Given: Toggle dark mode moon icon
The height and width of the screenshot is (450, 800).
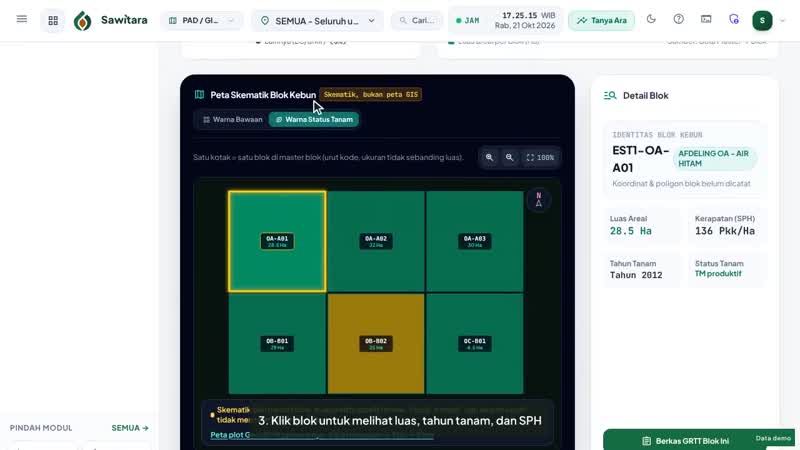Looking at the screenshot, I should pyautogui.click(x=651, y=19).
